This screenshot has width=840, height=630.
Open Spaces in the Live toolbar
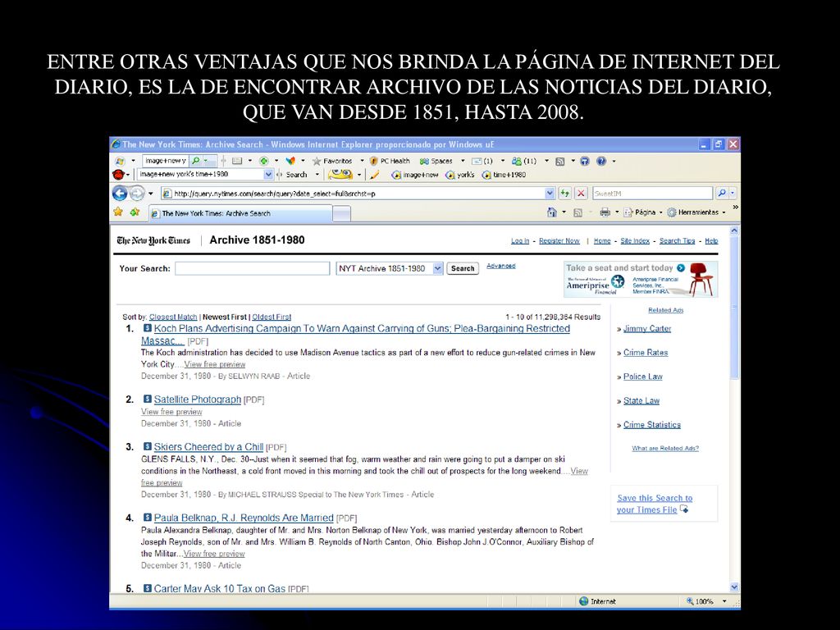(436, 161)
